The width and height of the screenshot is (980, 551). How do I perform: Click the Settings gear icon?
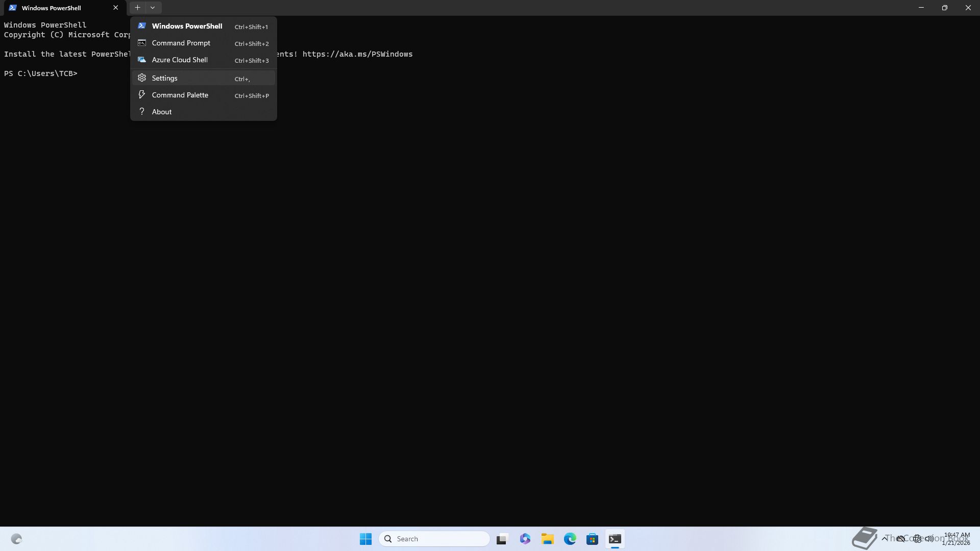[142, 78]
